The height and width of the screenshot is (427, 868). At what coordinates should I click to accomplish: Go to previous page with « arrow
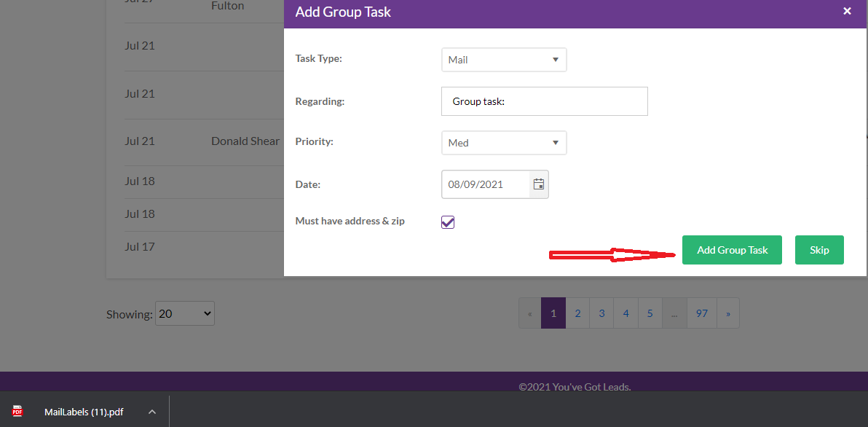[x=530, y=313]
